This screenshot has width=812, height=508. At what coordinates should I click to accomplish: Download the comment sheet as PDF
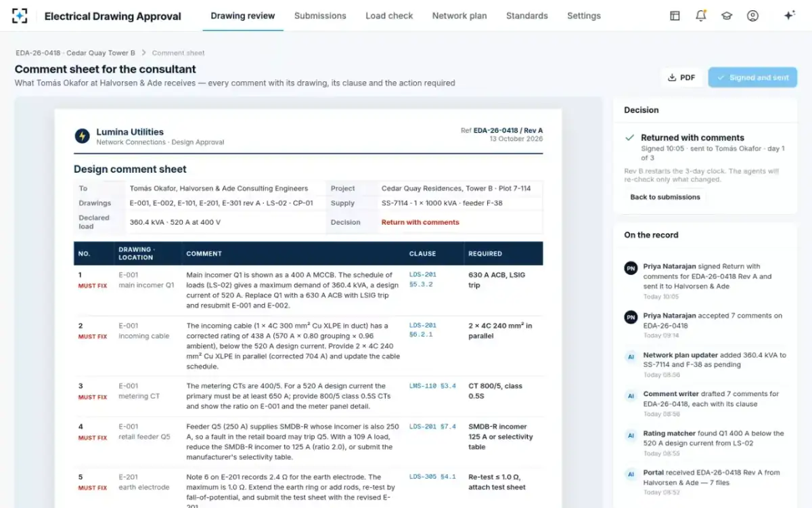pyautogui.click(x=681, y=77)
